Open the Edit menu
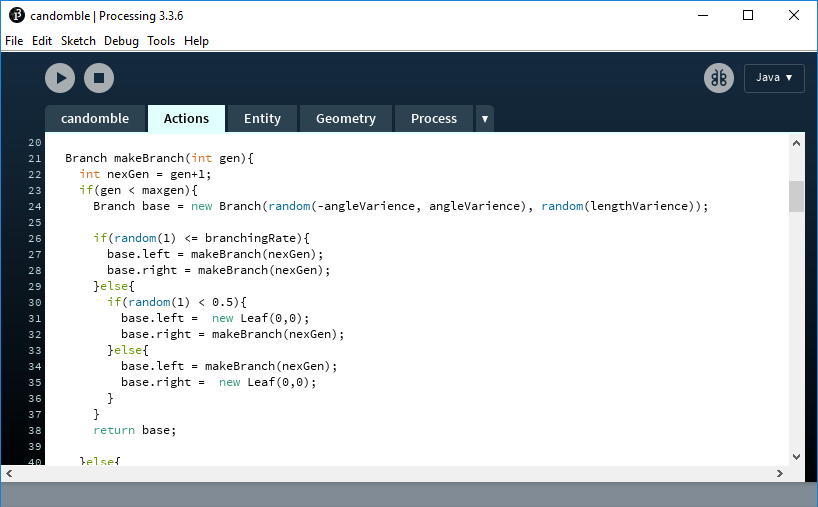The width and height of the screenshot is (818, 507). (x=42, y=41)
